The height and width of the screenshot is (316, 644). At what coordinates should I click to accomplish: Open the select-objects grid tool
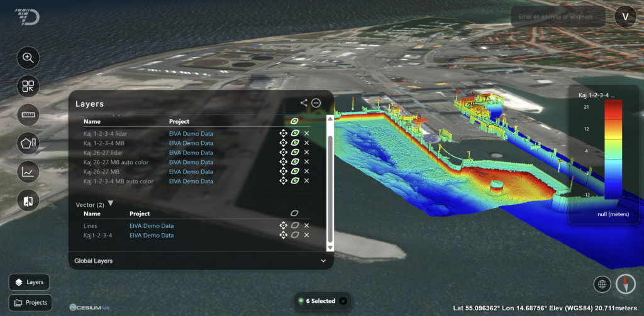pos(28,87)
